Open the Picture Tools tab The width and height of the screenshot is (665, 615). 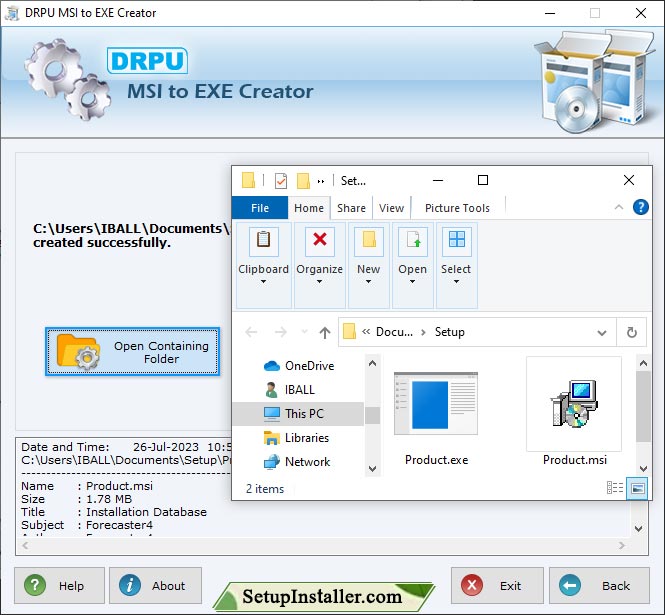coord(457,208)
